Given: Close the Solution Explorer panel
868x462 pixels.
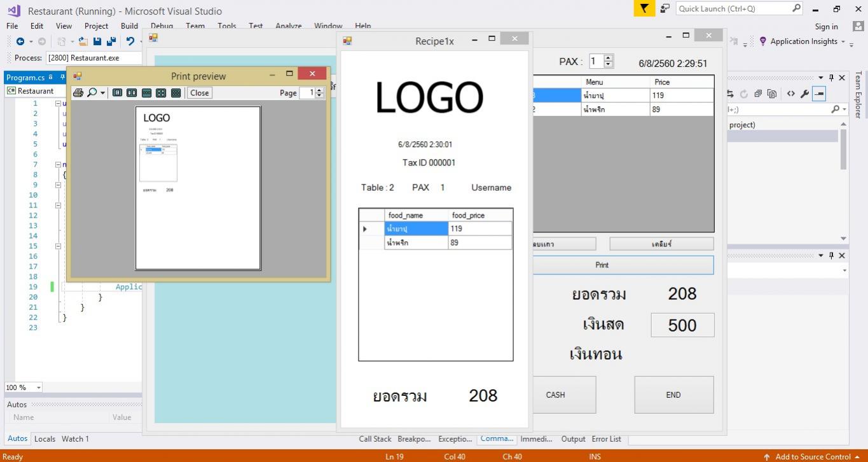Looking at the screenshot, I should [x=842, y=78].
